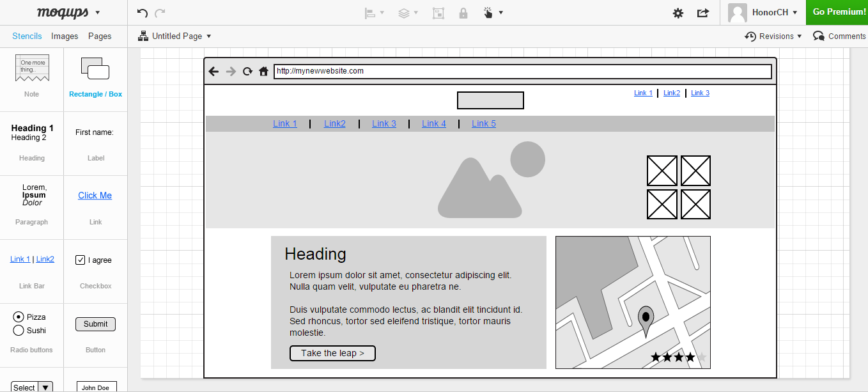Click the browser back arrow in mockup
This screenshot has height=392, width=868.
214,72
